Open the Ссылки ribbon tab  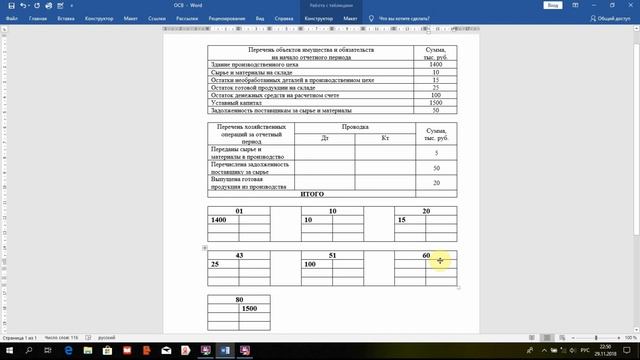click(x=157, y=18)
